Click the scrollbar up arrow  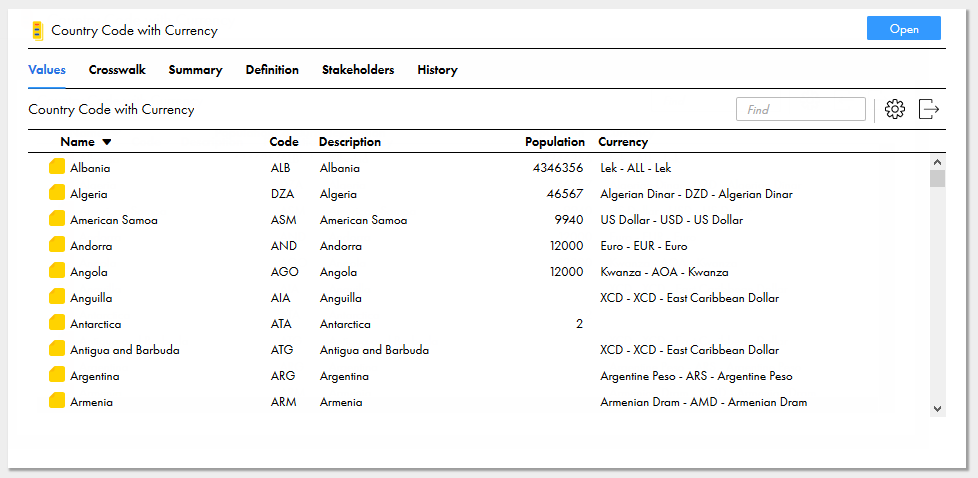pos(937,161)
